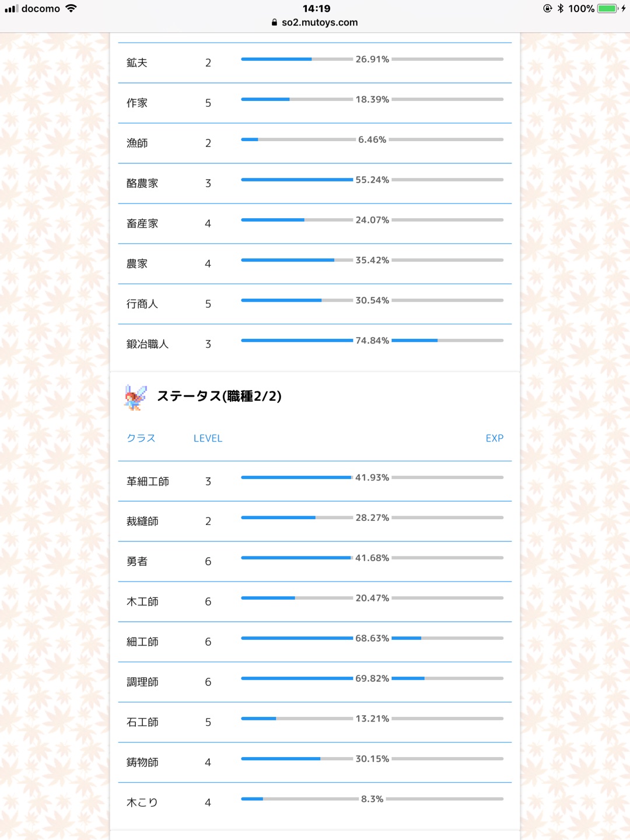Tap the 14:19 clock in status bar
Screen dimensions: 630x840
(316, 8)
